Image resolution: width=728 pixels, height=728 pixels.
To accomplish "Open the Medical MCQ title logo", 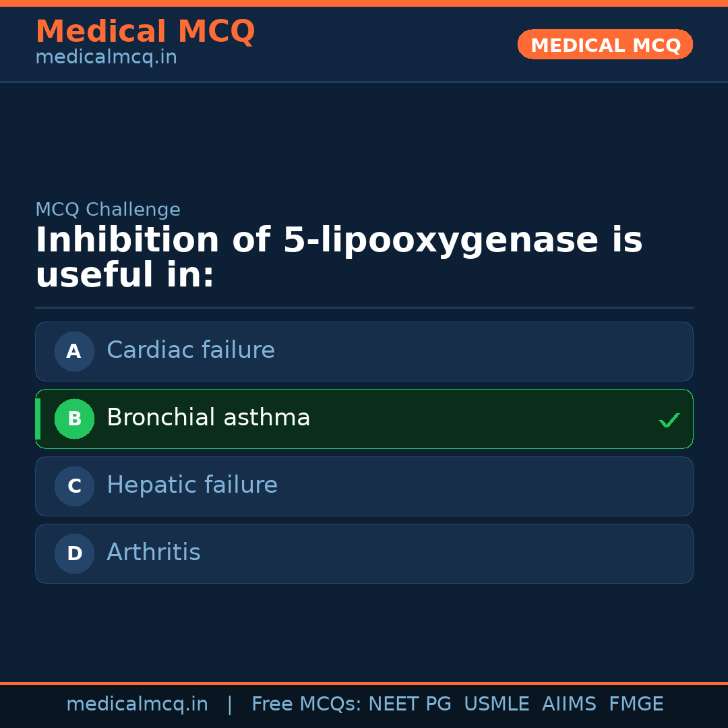I will [x=145, y=32].
